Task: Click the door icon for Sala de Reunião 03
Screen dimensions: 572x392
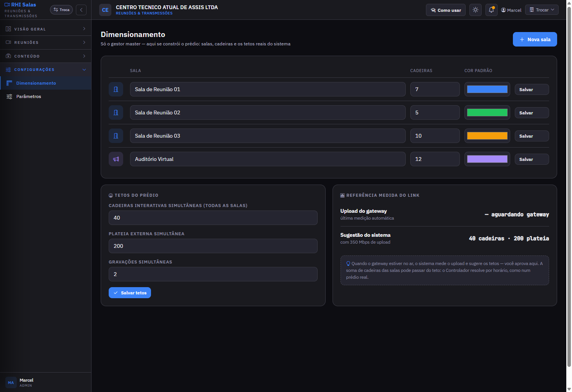Action: click(x=116, y=136)
